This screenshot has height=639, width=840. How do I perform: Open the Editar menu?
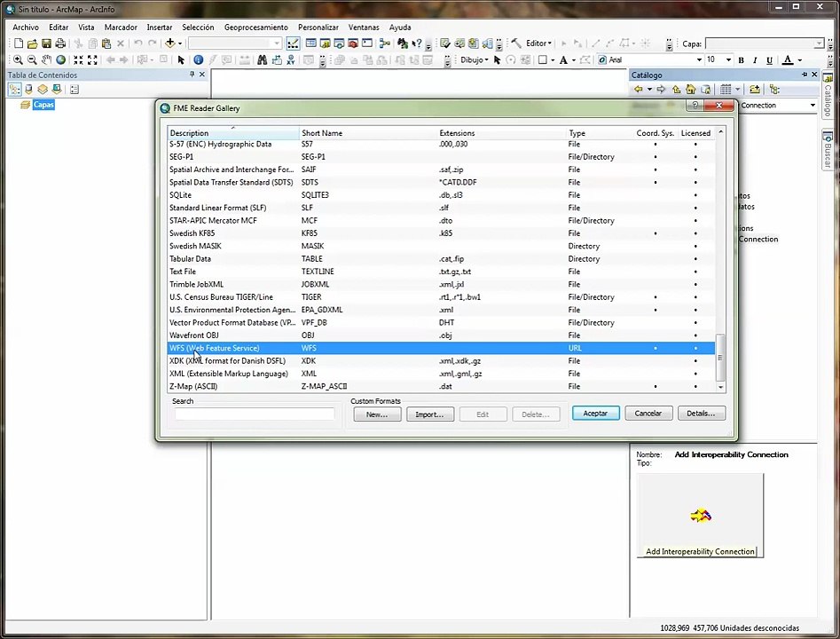59,27
